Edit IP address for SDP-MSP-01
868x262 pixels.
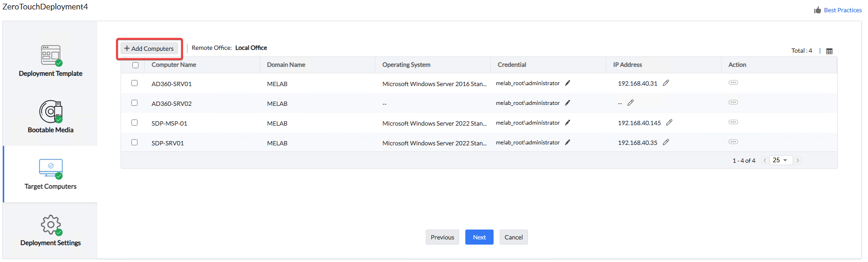click(x=669, y=122)
